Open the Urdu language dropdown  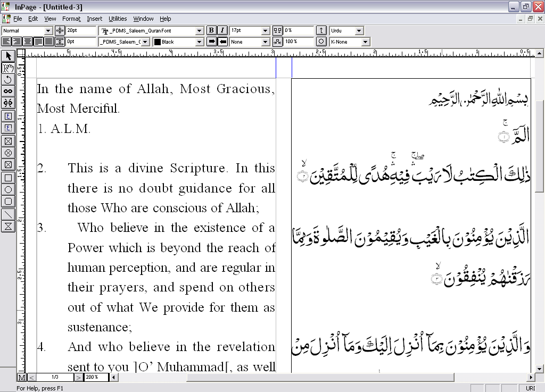pos(359,30)
